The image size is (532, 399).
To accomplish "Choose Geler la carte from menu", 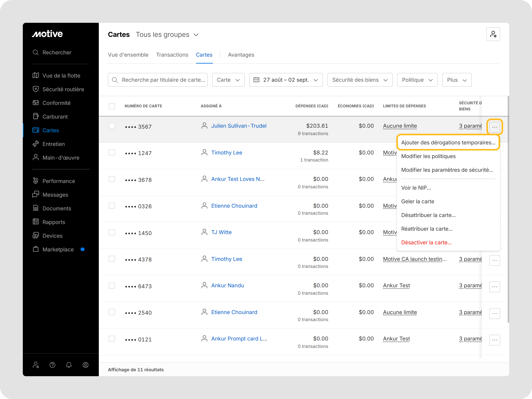I will pos(417,202).
